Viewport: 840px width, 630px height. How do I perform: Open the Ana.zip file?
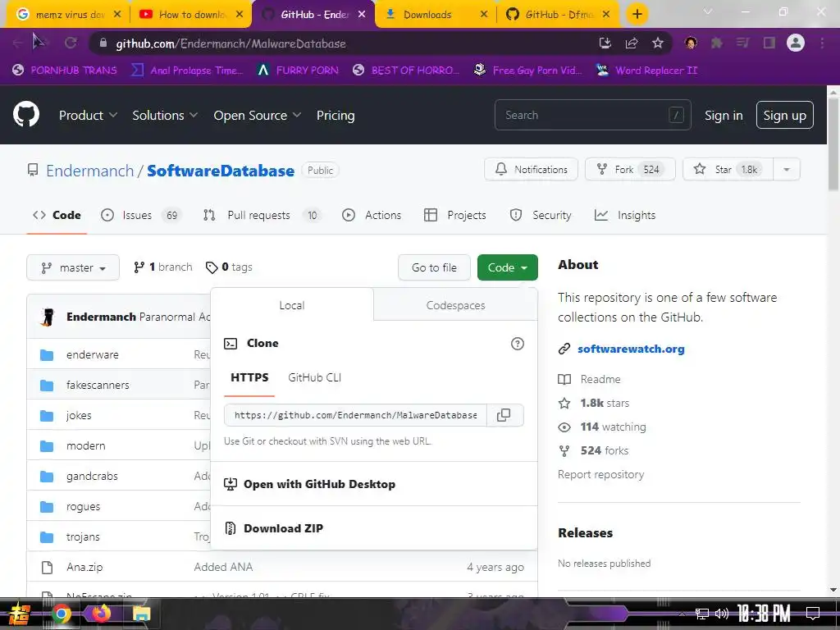point(84,567)
